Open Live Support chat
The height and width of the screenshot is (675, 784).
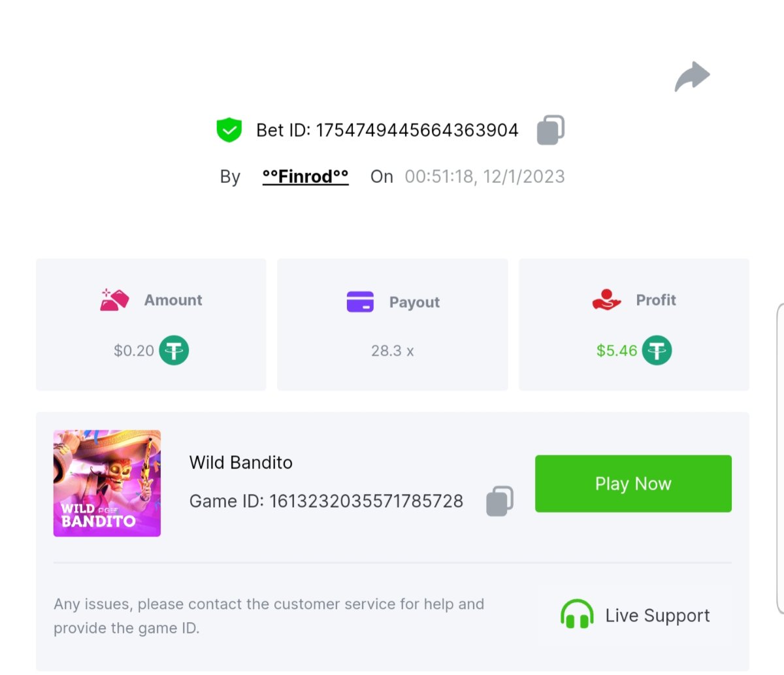(x=657, y=616)
